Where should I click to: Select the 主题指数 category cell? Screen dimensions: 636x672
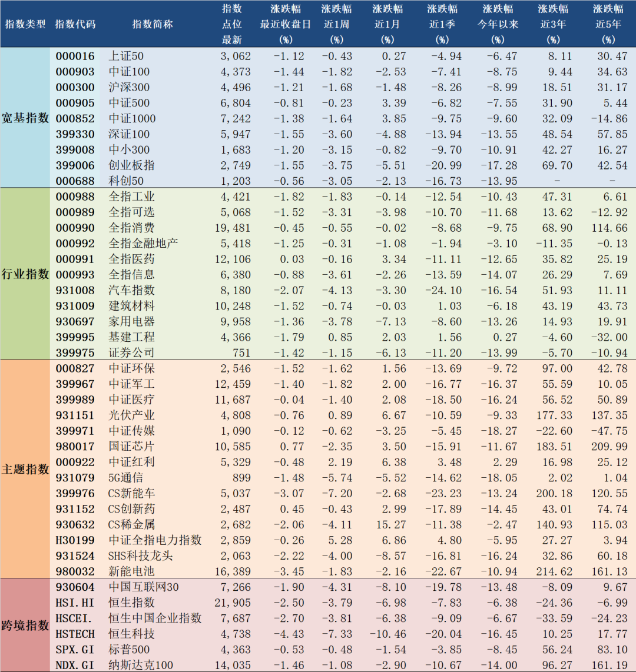coord(25,470)
